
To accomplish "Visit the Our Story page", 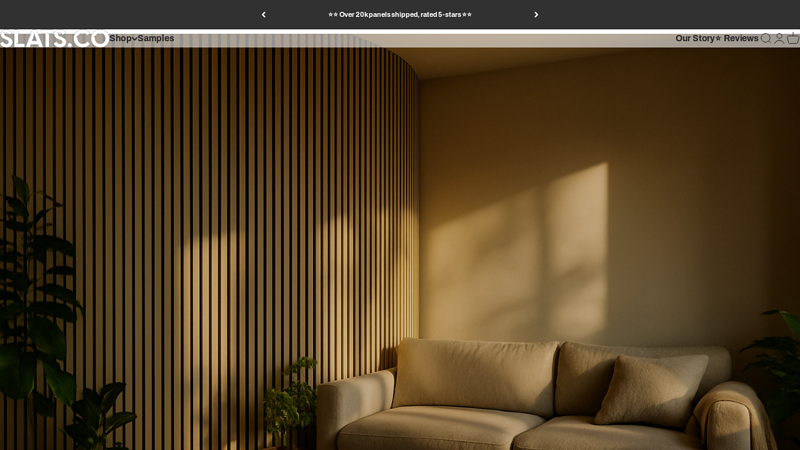I will (695, 38).
